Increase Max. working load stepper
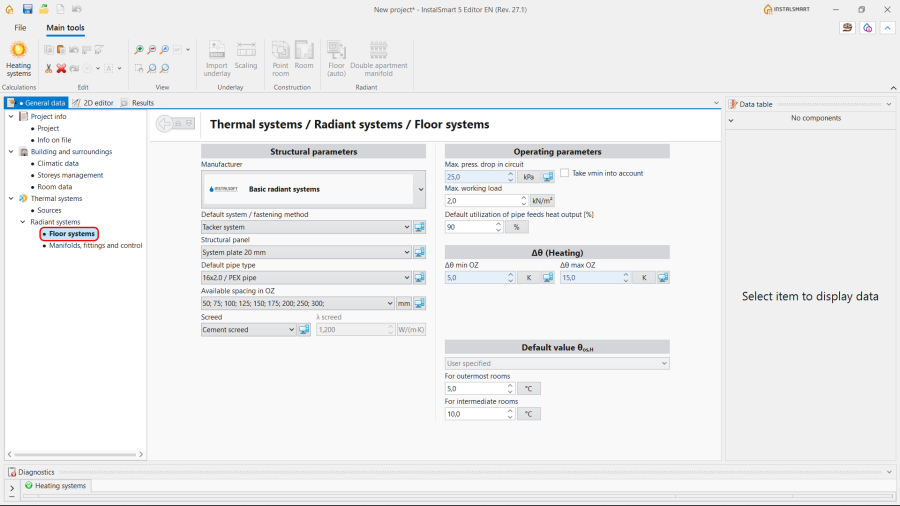The image size is (900, 506). pos(523,198)
